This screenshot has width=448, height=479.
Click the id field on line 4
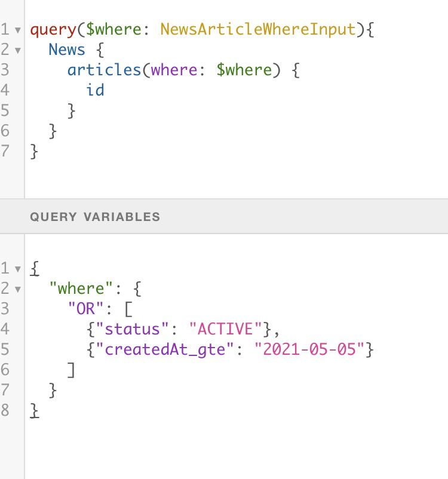(95, 90)
